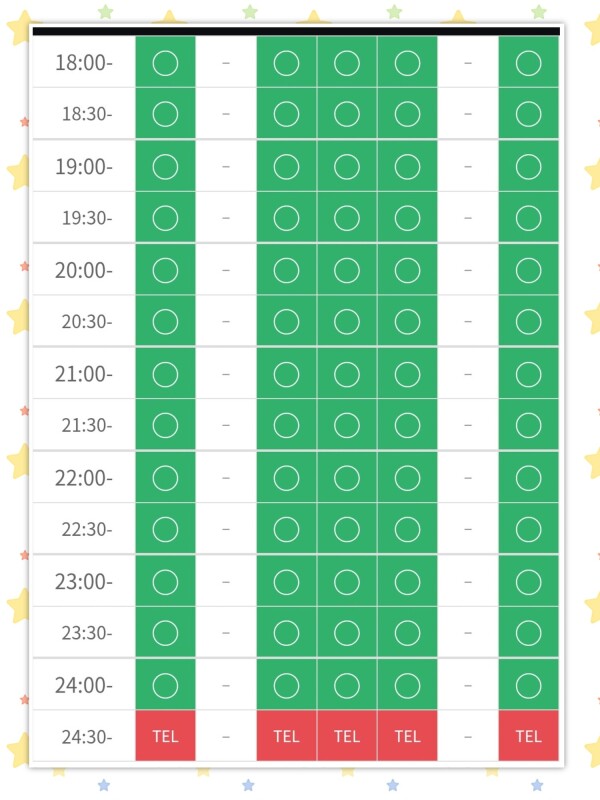The height and width of the screenshot is (800, 600).
Task: Tap the 24:30 TEL button in third column
Action: 286,737
